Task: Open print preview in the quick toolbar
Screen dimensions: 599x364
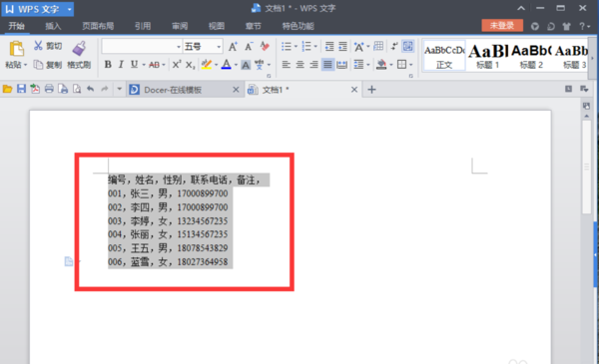Action: [77, 90]
